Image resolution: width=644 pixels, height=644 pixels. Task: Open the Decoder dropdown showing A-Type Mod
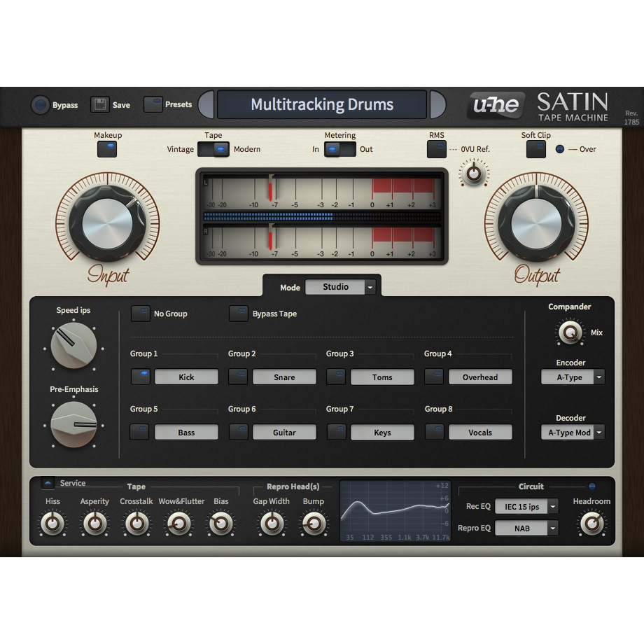(573, 433)
